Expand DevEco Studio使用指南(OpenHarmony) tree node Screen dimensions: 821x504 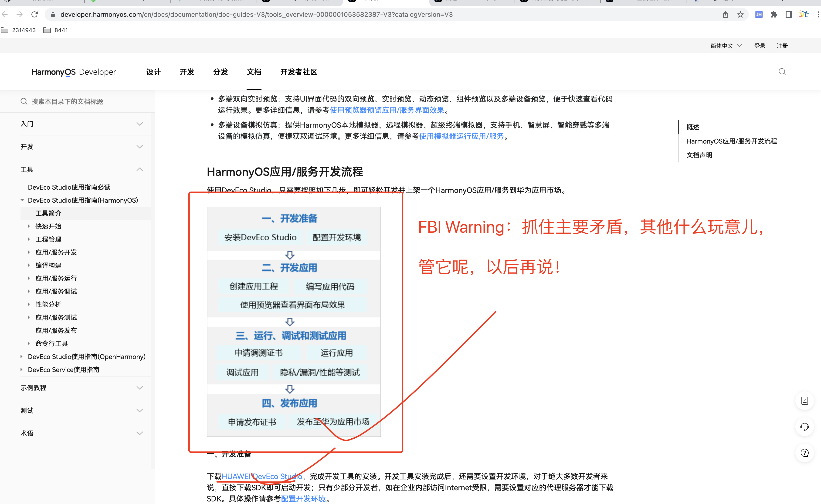tap(22, 356)
